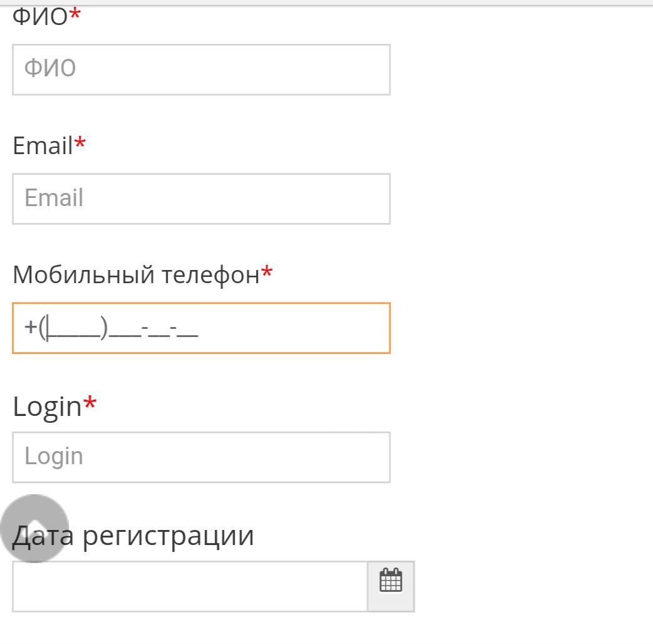Click the Дата регистрации date input
Viewport: 653px width, 644px height.
(190, 586)
